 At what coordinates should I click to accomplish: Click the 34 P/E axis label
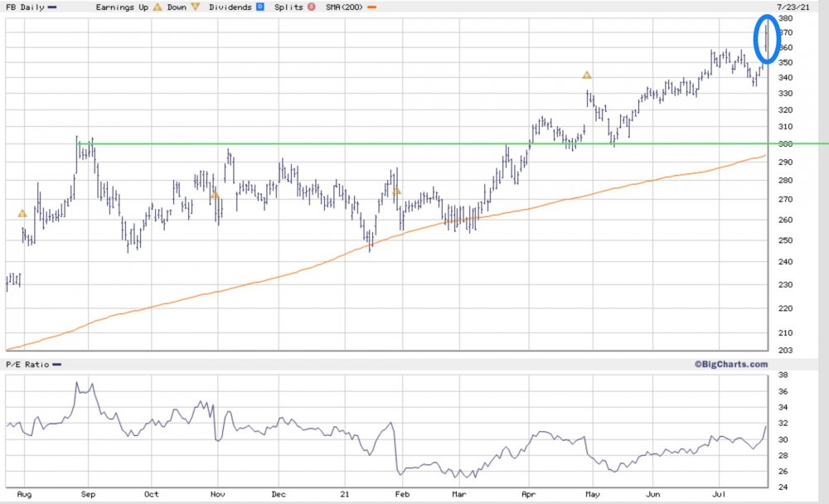783,407
